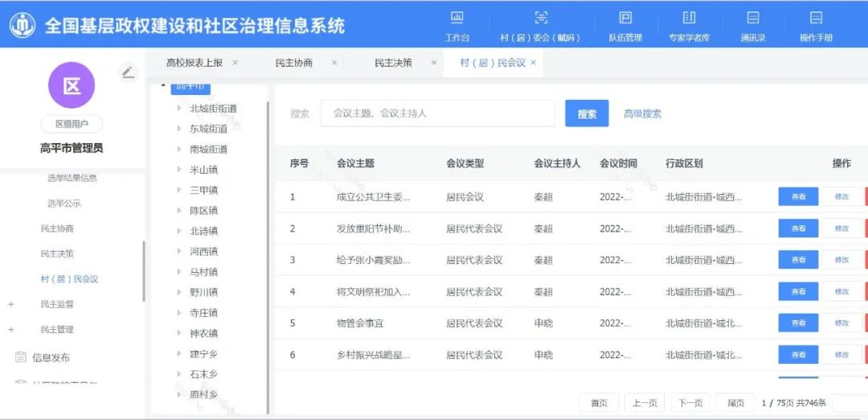Switch to the 民主决策 tab
Image resolution: width=868 pixels, height=420 pixels.
pyautogui.click(x=393, y=63)
